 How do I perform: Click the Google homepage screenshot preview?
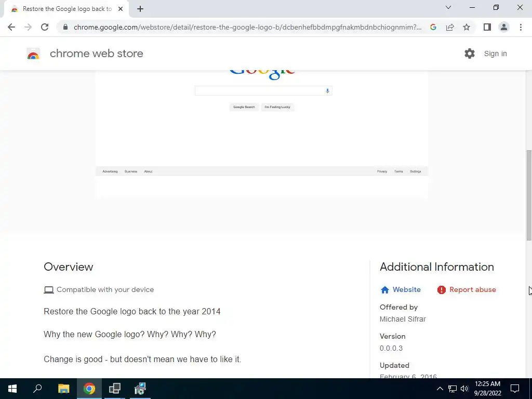point(262,134)
